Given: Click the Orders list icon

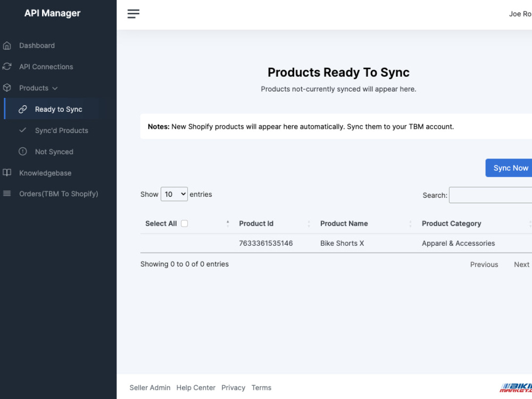Looking at the screenshot, I should coord(7,194).
